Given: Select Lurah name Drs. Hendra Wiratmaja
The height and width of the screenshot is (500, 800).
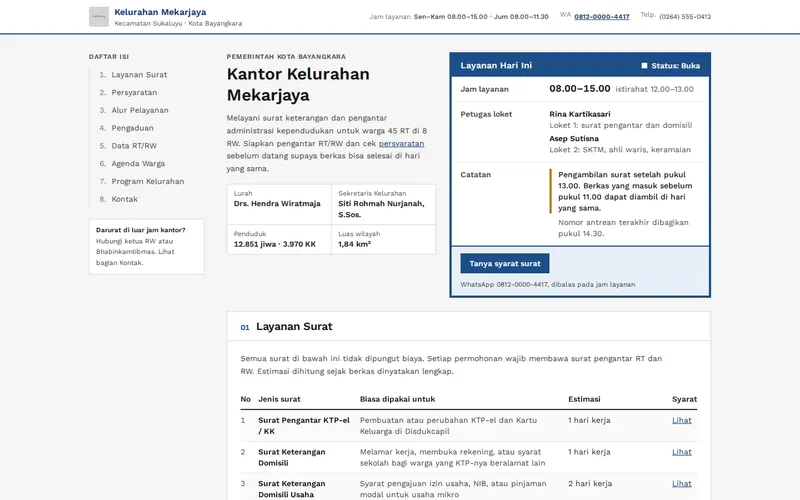Looking at the screenshot, I should pos(277,204).
